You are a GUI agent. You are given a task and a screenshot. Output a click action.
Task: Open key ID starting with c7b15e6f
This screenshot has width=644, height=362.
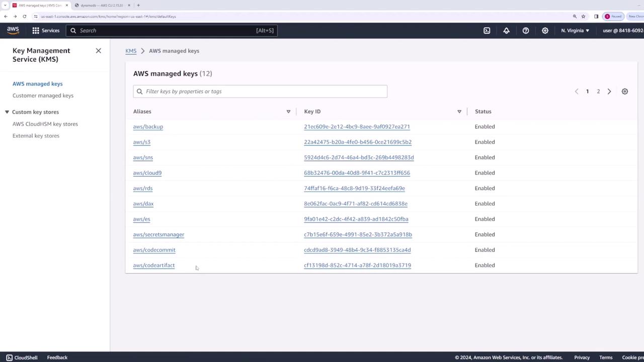(x=358, y=235)
